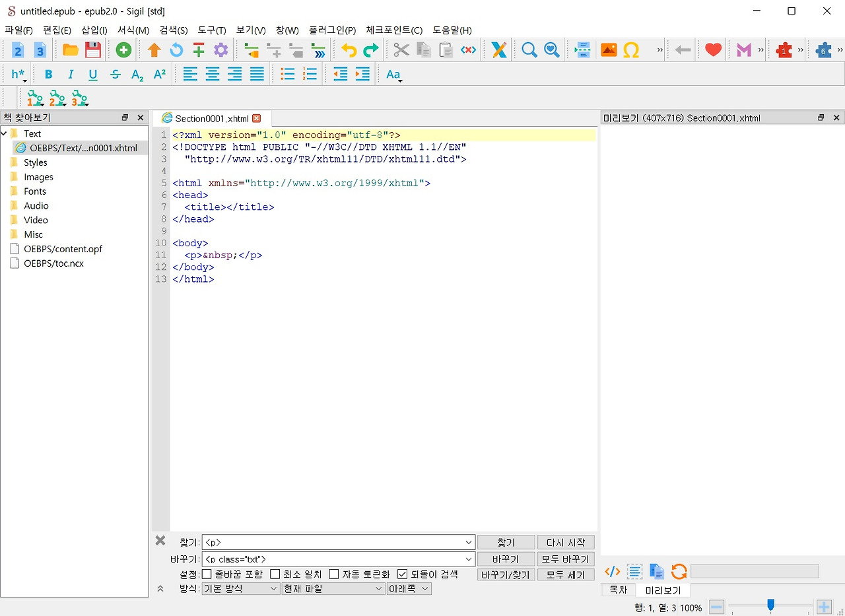Insert special character with Omega icon
Screen dimensions: 845x616
point(631,50)
